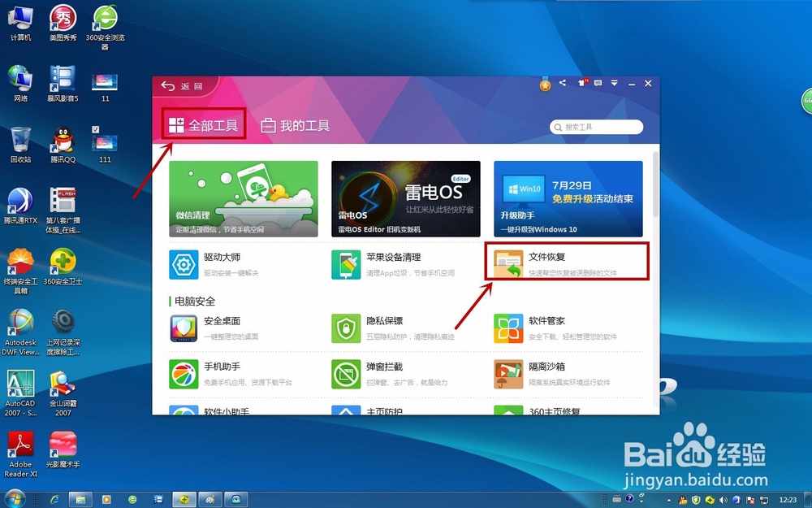Select the desktop file named 11
Viewport: 812px width, 508px height.
(x=105, y=87)
